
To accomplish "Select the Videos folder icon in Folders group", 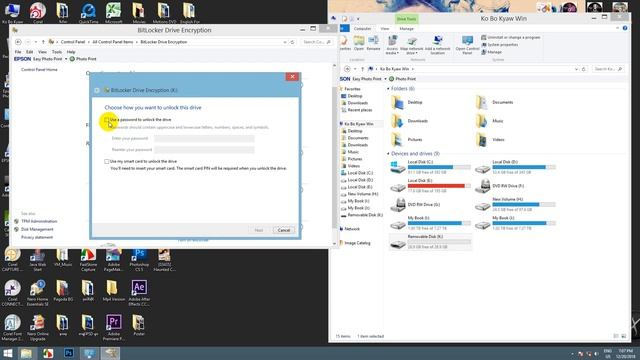I will point(482,140).
